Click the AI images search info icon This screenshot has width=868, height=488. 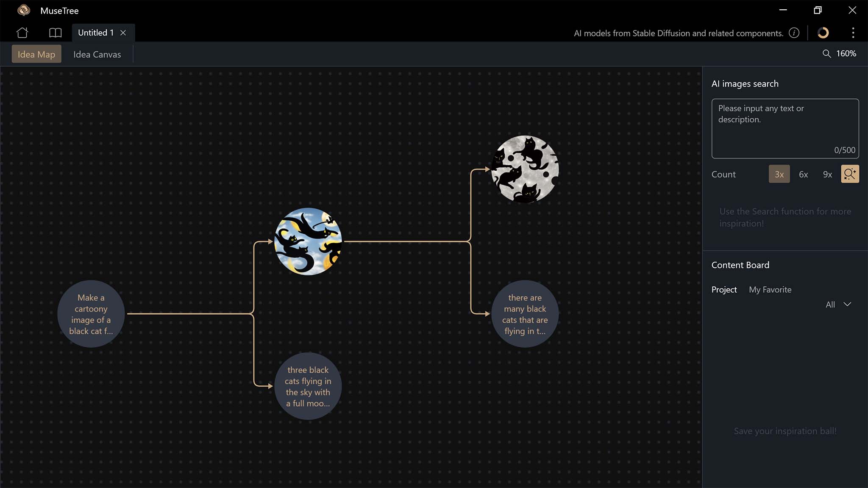[795, 33]
